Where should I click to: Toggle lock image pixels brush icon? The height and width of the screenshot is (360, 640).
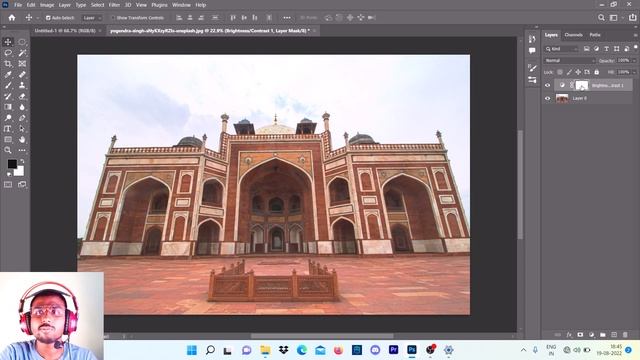point(569,72)
